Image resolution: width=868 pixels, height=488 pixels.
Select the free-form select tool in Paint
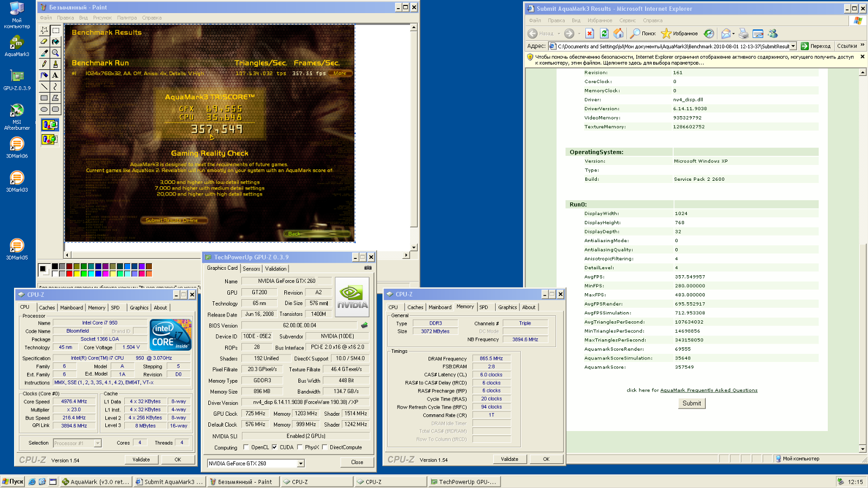[x=44, y=30]
